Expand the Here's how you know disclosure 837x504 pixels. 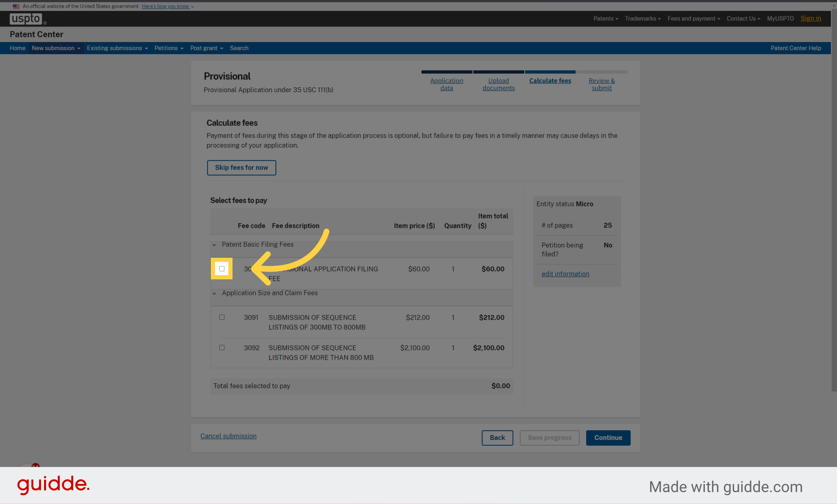click(166, 6)
